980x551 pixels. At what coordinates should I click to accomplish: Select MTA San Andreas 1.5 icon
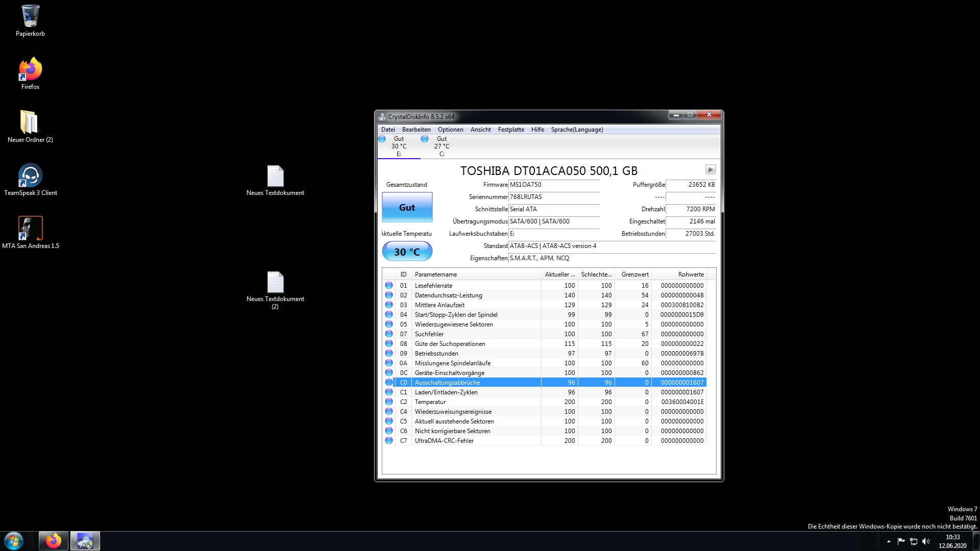click(x=30, y=229)
